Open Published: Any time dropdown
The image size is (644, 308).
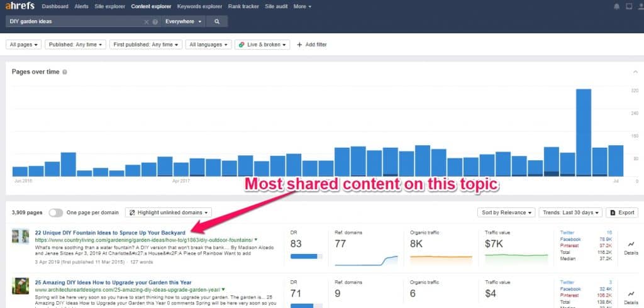pyautogui.click(x=75, y=45)
